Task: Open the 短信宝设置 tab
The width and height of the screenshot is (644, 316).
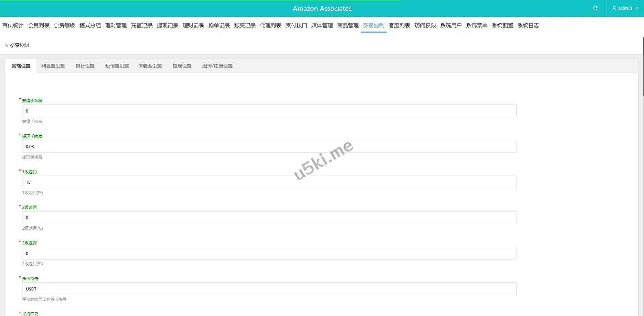Action: click(x=117, y=66)
